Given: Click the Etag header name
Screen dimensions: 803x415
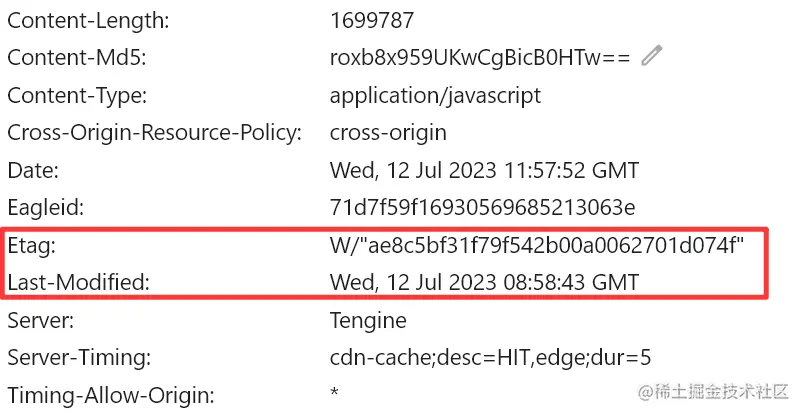Looking at the screenshot, I should pyautogui.click(x=33, y=246).
